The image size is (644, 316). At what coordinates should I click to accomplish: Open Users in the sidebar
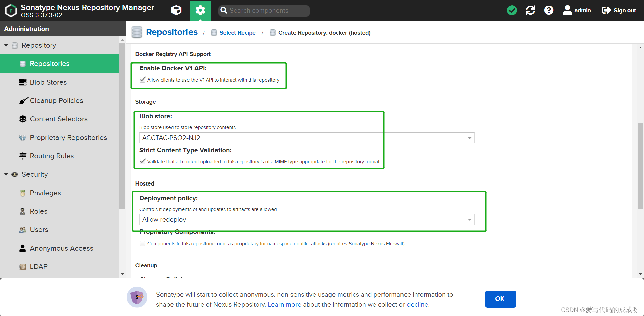59,230
